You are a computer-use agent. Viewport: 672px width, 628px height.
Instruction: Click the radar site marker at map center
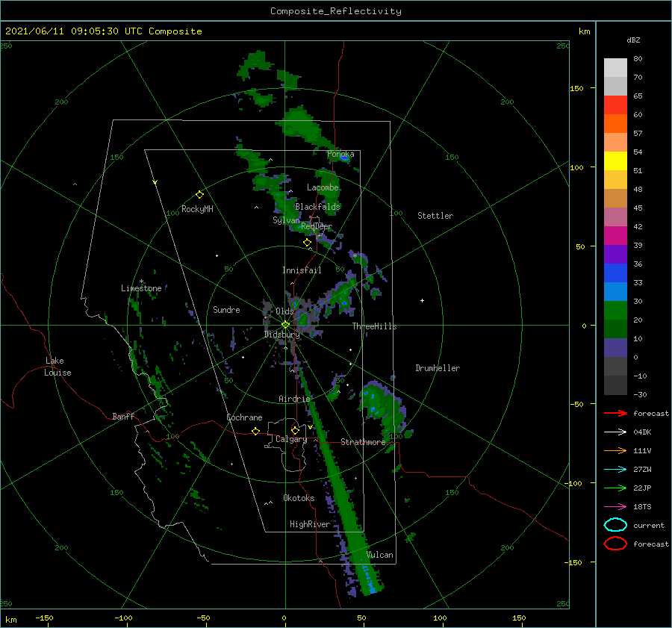coord(285,325)
